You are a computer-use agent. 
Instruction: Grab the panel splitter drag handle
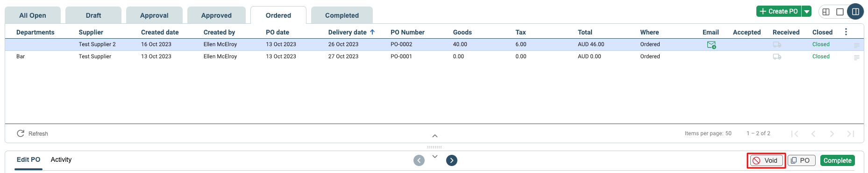click(x=434, y=147)
